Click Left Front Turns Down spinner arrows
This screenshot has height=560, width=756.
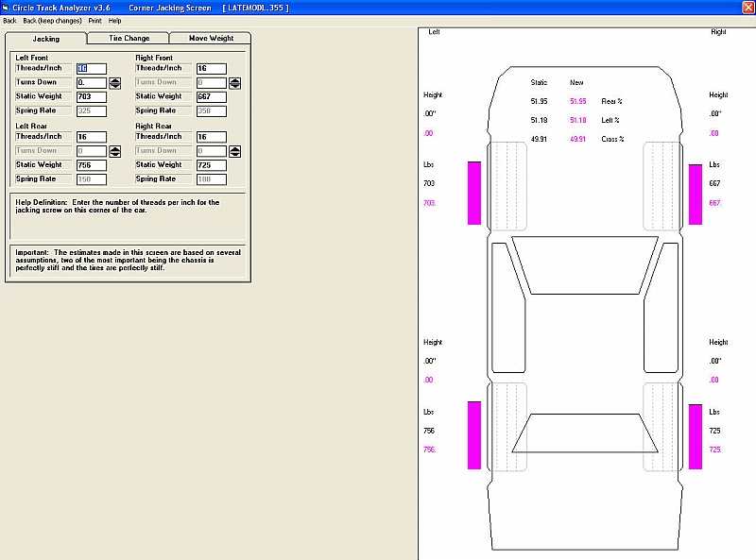tap(115, 82)
